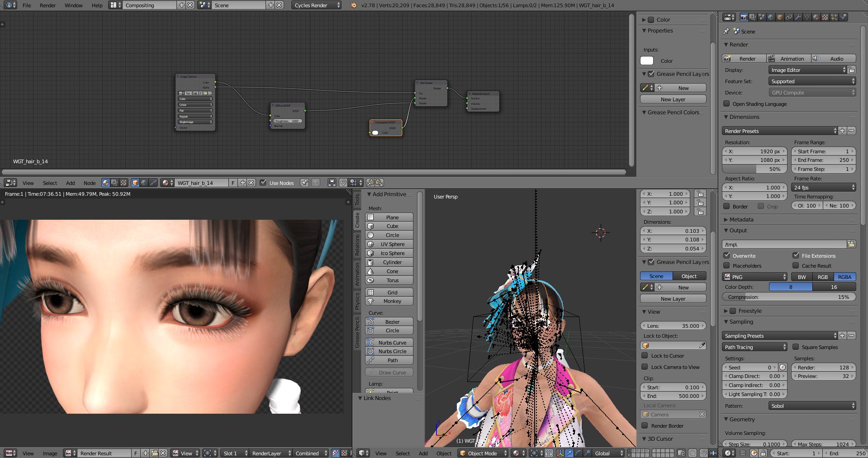The image size is (868, 458).
Task: Open PNG file format dropdown
Action: tap(755, 277)
